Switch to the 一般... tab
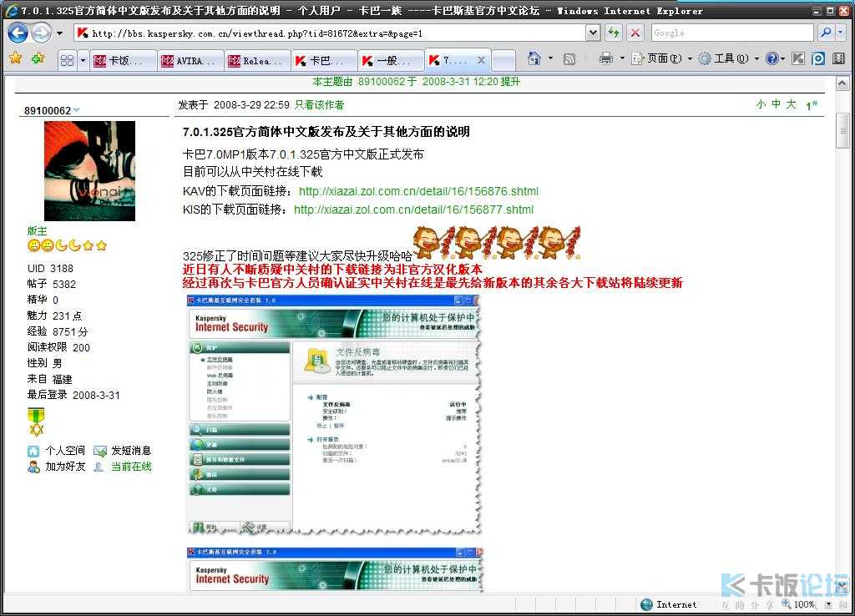 click(x=391, y=60)
